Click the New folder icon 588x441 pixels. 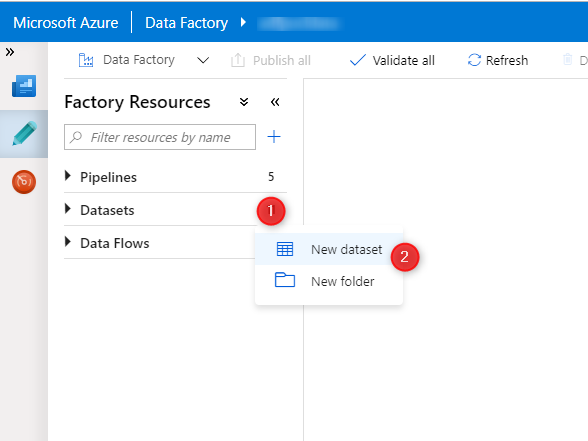point(285,280)
